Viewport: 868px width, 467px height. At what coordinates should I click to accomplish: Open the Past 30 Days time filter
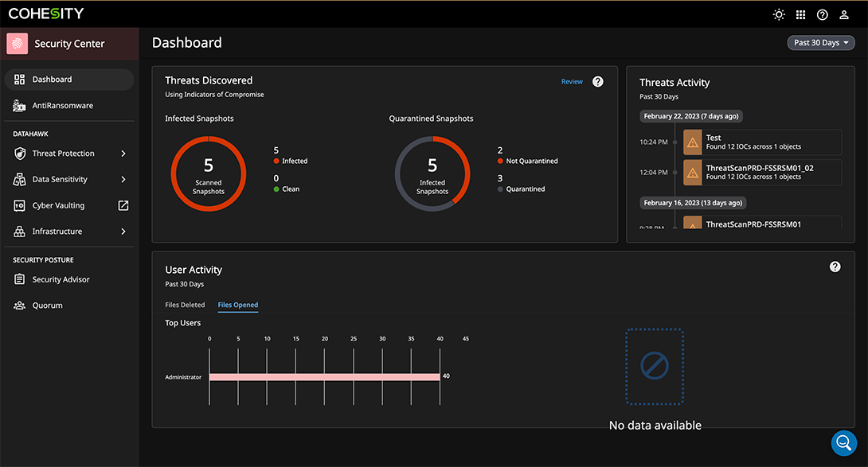[821, 42]
